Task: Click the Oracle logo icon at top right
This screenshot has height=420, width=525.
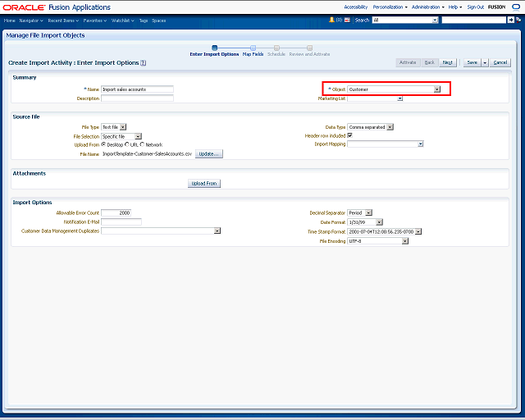Action: (x=516, y=7)
